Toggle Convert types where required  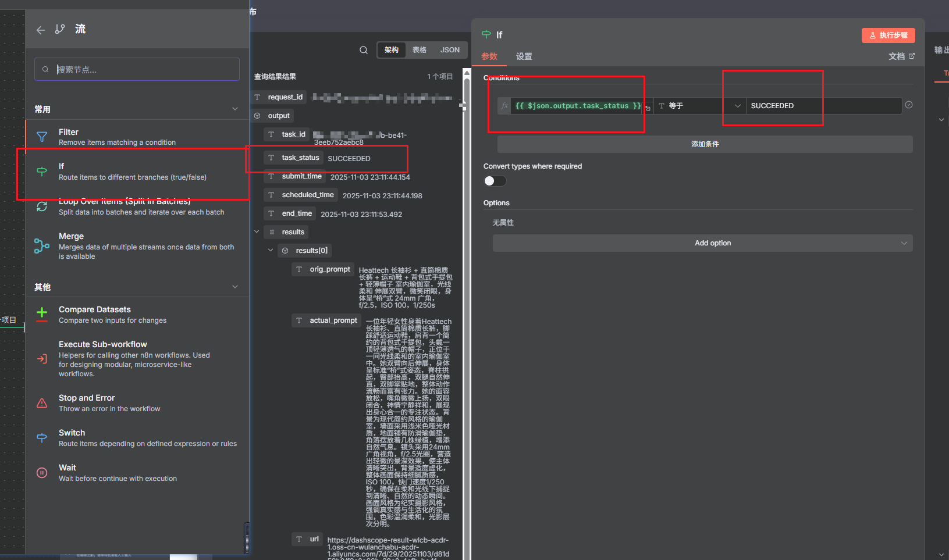pos(495,181)
